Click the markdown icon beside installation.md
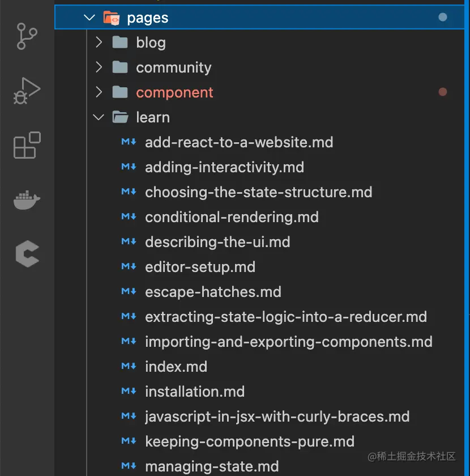The height and width of the screenshot is (476, 470). (x=129, y=392)
